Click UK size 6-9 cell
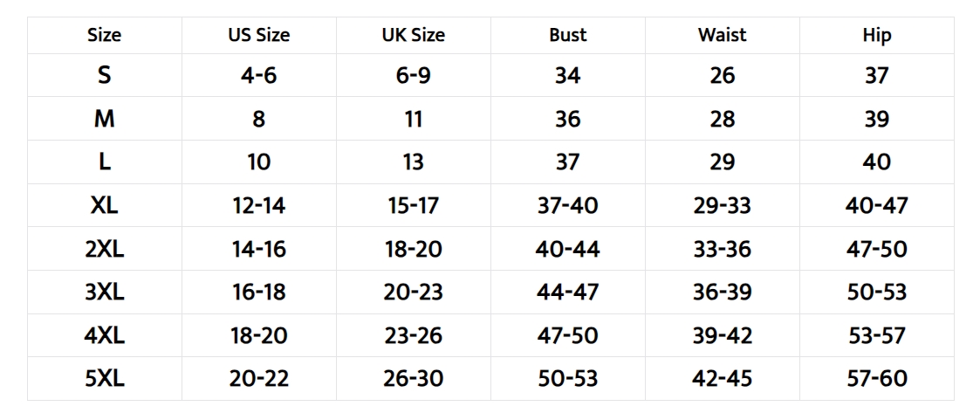Viewport: 980px width, 420px height. point(413,75)
